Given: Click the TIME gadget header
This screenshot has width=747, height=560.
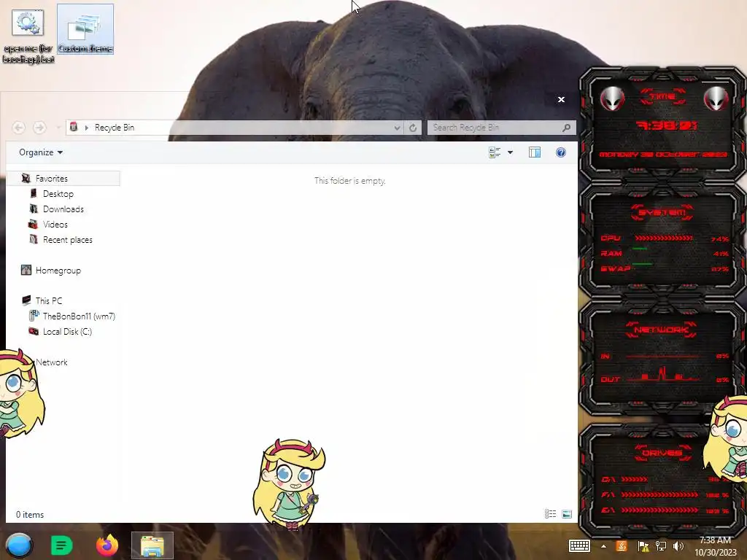Looking at the screenshot, I should click(x=662, y=97).
